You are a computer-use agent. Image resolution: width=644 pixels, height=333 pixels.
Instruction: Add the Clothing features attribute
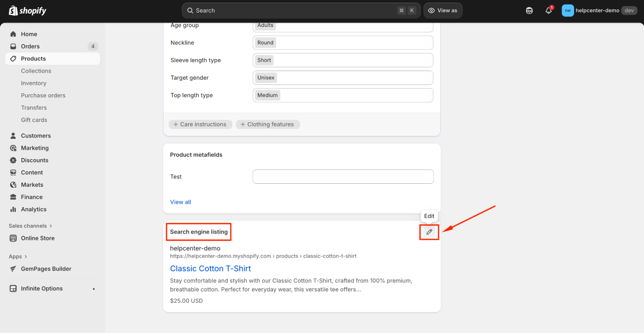click(x=267, y=125)
